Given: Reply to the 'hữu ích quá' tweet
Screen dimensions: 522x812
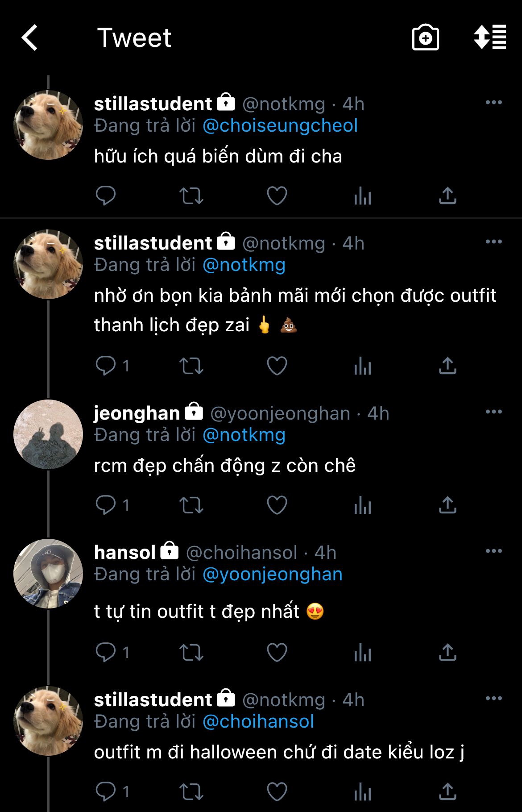Looking at the screenshot, I should [106, 196].
